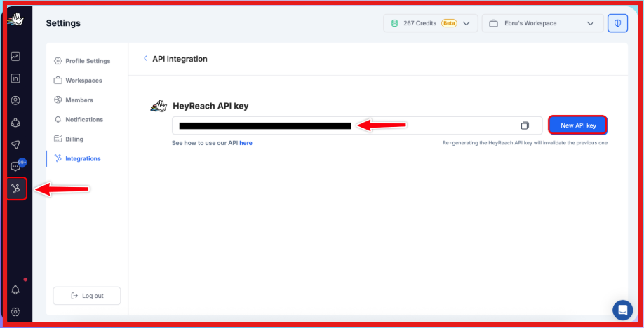
Task: Open inbox chat icon with 99+ badge
Action: click(17, 166)
